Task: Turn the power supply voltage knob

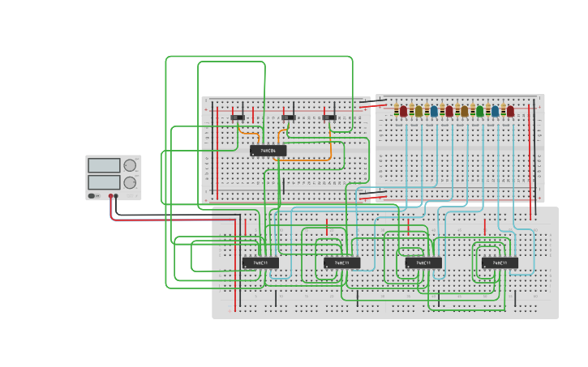Action: coord(130,165)
